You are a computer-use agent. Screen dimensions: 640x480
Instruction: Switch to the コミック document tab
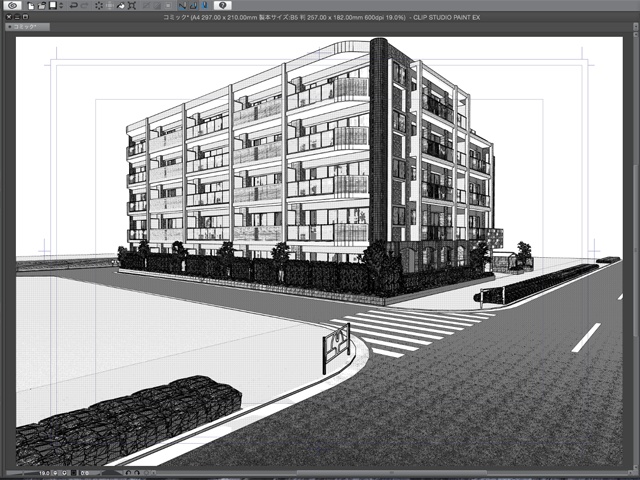pos(27,27)
